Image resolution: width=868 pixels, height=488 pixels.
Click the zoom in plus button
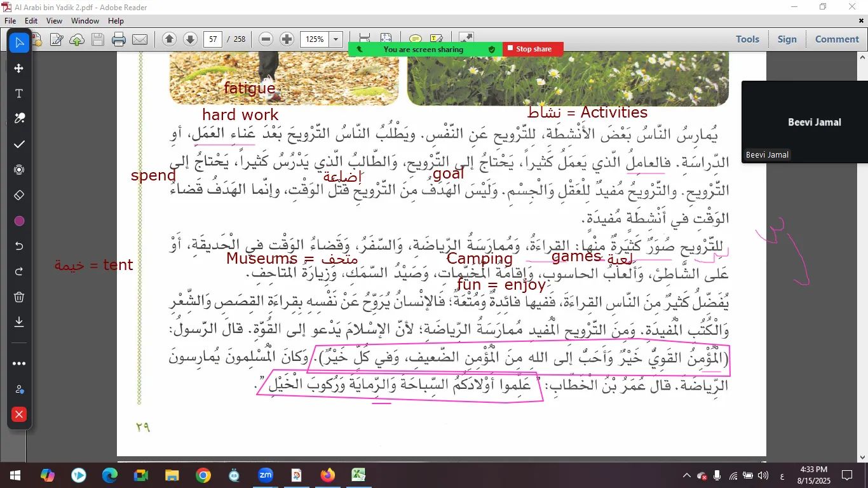[x=287, y=39]
